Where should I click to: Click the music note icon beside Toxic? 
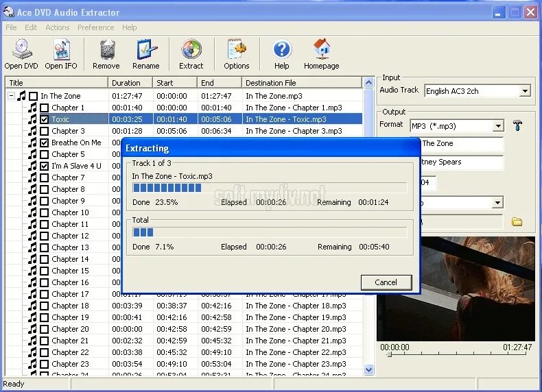point(32,119)
